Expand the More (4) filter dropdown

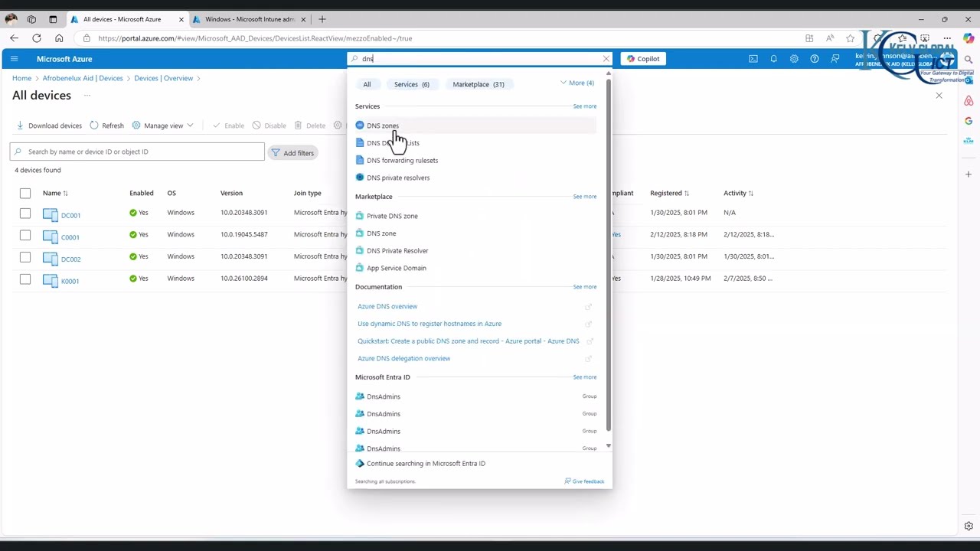tap(577, 83)
